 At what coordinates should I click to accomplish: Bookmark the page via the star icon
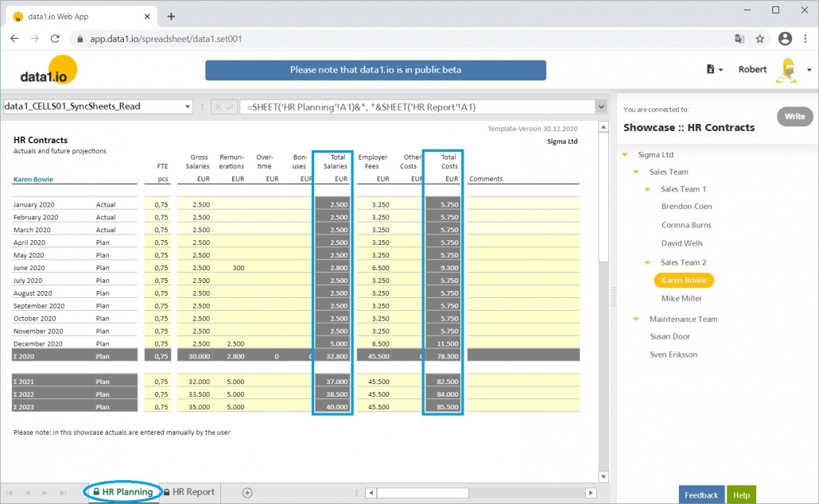point(760,37)
